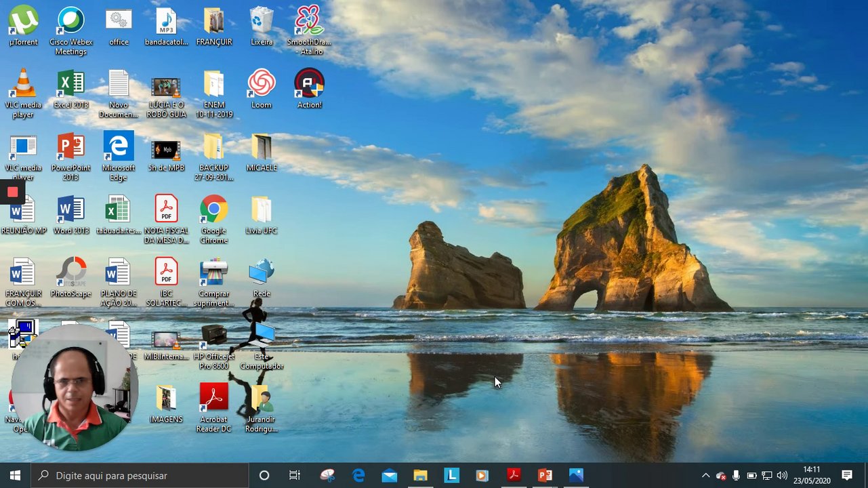Open the Photos app on the taskbar
This screenshot has height=488, width=868.
pyautogui.click(x=576, y=475)
